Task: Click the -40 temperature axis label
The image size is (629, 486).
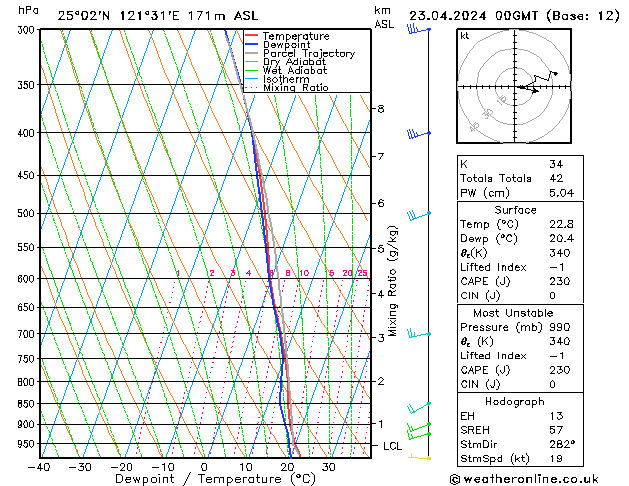Action: [39, 467]
